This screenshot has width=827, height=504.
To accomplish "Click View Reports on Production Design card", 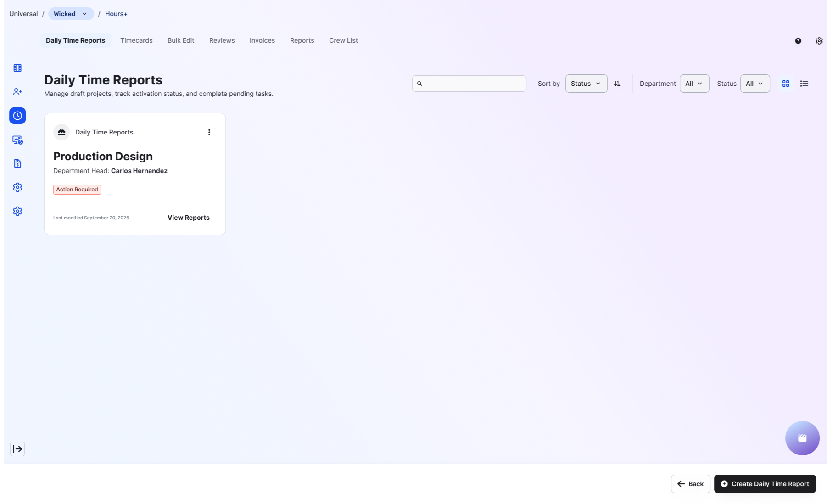I will tap(188, 218).
